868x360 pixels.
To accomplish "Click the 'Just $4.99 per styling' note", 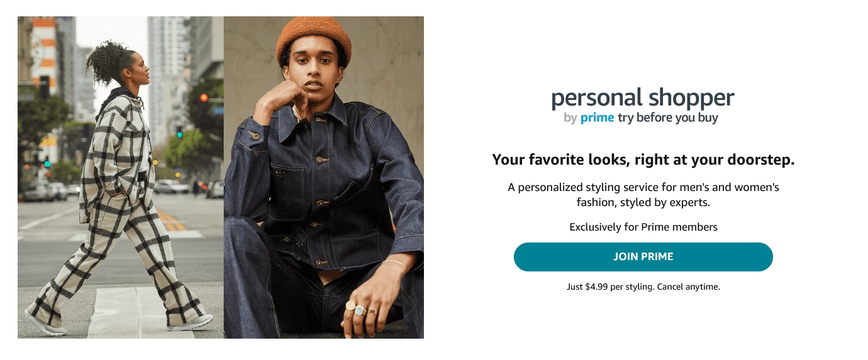I will coord(609,286).
